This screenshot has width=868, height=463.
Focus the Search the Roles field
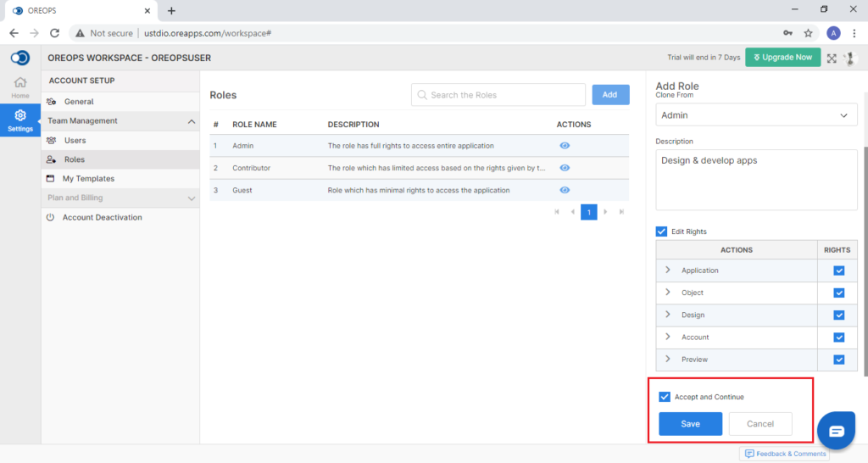498,95
